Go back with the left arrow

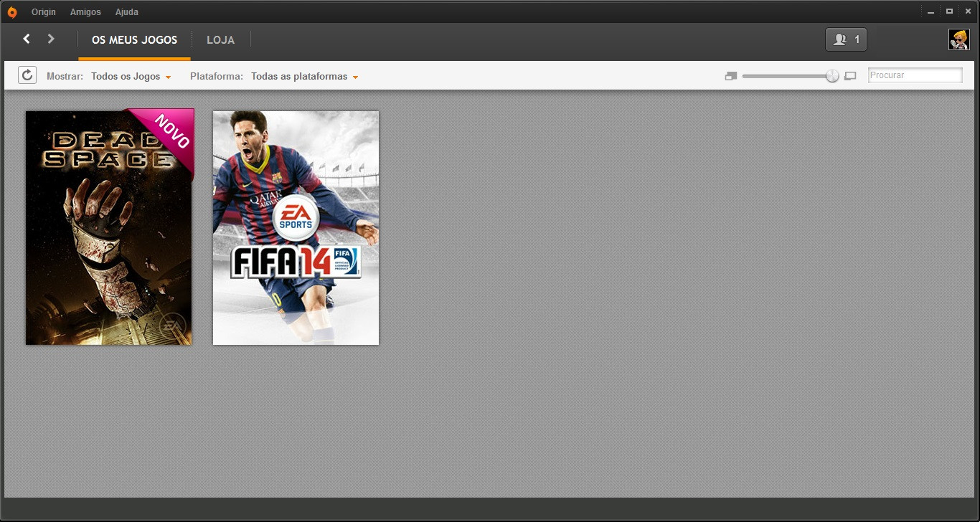27,39
